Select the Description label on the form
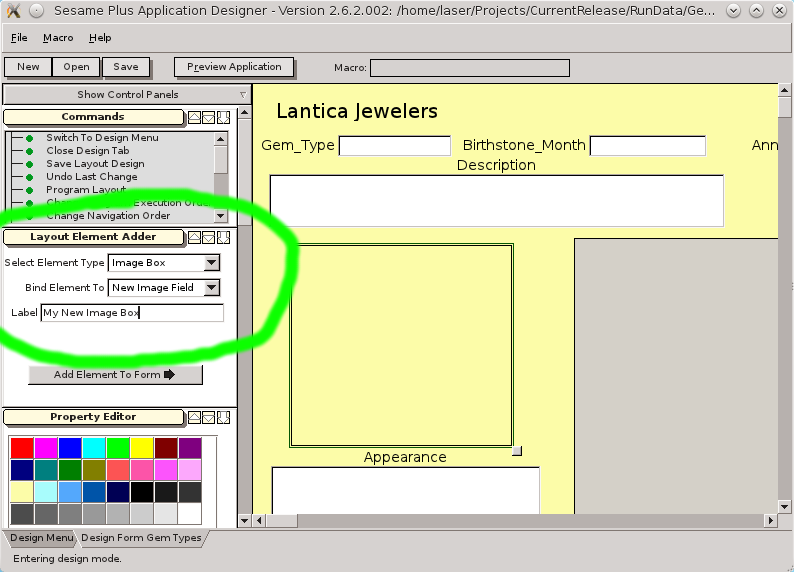 pos(496,165)
